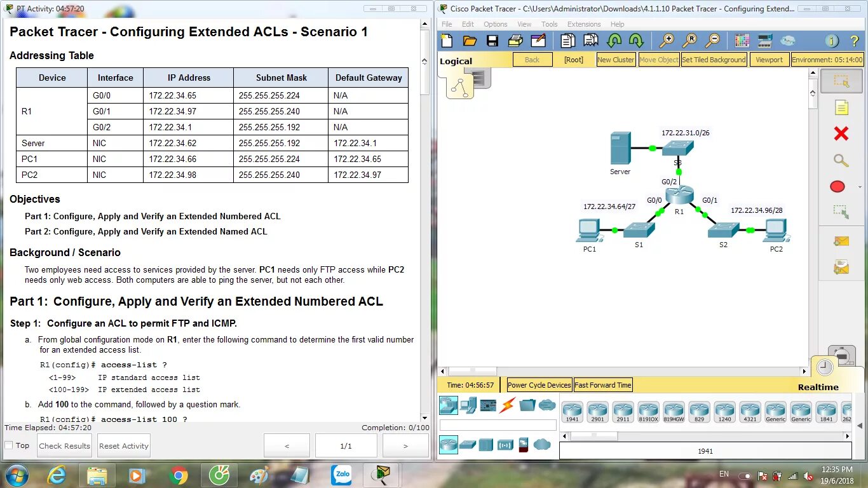Open network information with info icon

click(x=832, y=41)
